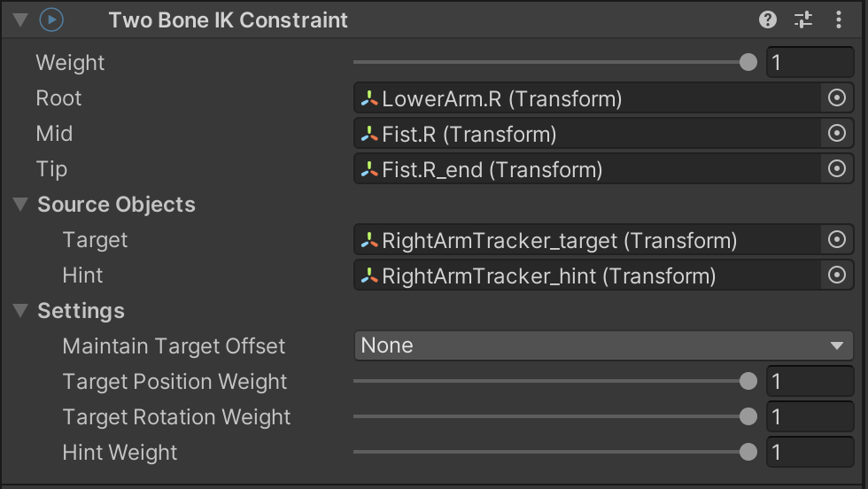This screenshot has height=489, width=868.
Task: Click the Two Bone IK Constraint script icon
Action: point(51,20)
